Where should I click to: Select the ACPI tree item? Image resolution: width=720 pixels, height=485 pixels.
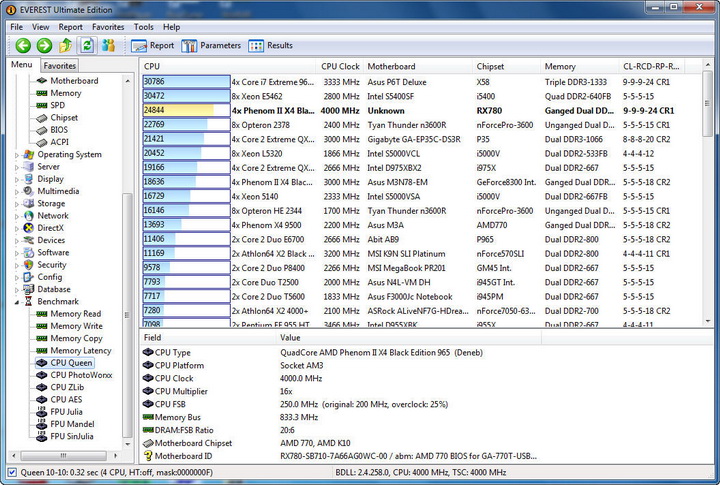(59, 142)
